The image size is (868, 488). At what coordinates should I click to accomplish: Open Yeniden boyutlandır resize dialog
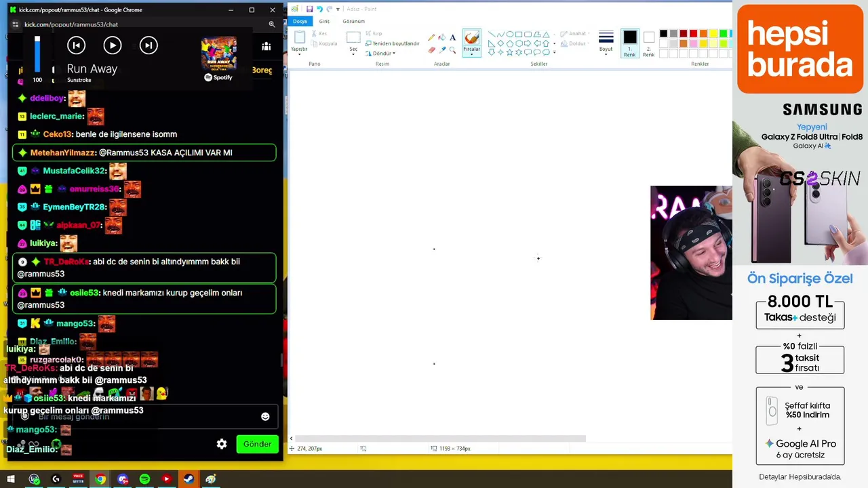click(393, 43)
